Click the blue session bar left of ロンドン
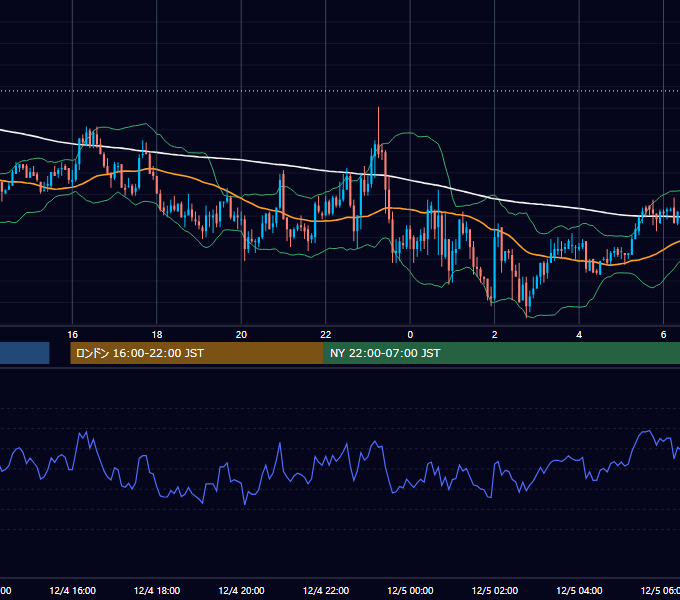Viewport: 680px width, 600px height. tap(25, 353)
